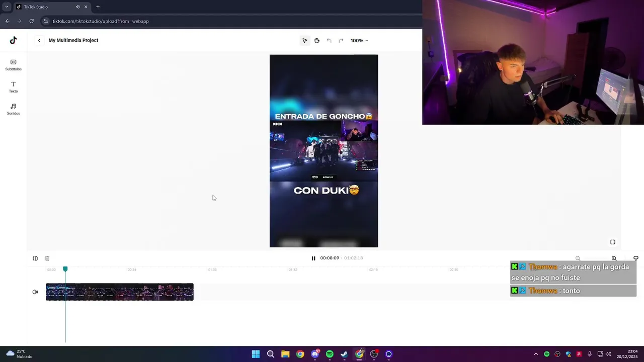The image size is (644, 362).
Task: Go back from My Multimedia Project
Action: [39, 40]
